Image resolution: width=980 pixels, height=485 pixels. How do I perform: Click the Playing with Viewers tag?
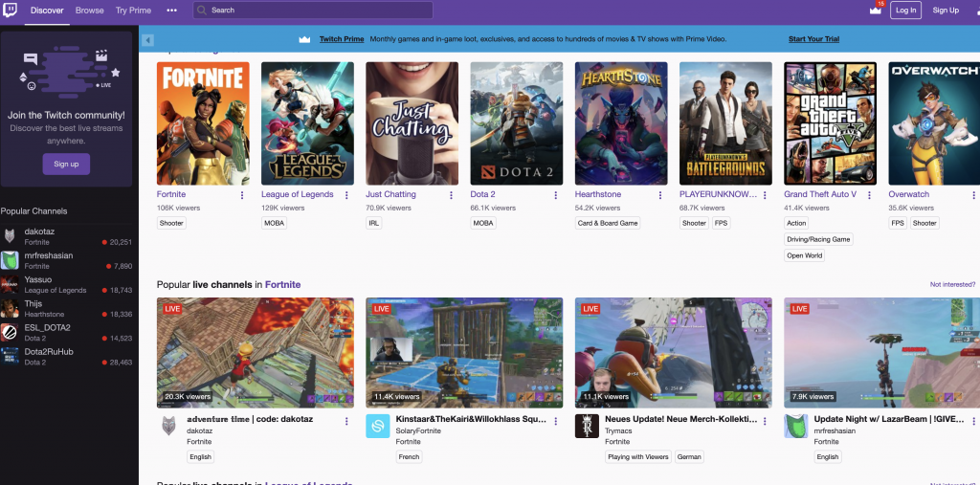[x=638, y=457]
